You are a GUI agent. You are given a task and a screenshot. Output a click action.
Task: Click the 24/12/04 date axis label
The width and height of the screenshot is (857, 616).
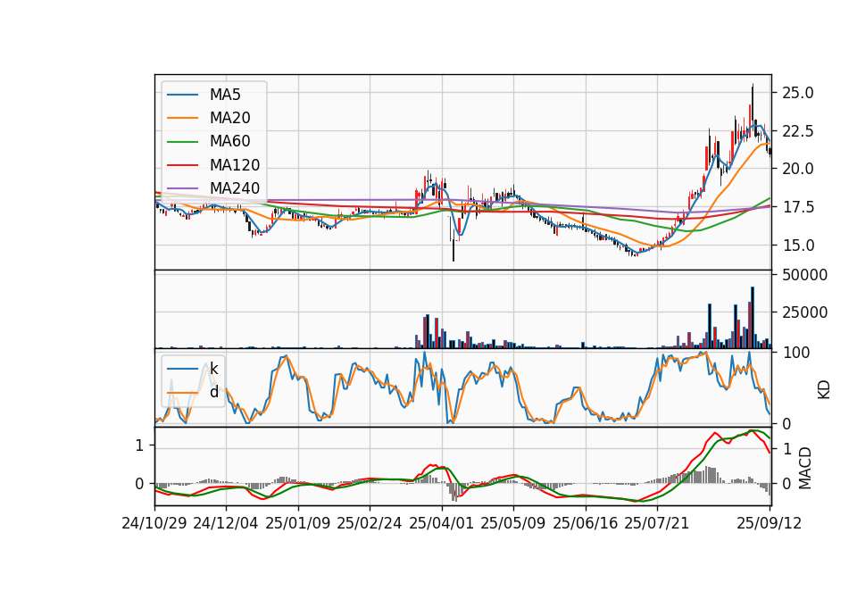click(226, 523)
